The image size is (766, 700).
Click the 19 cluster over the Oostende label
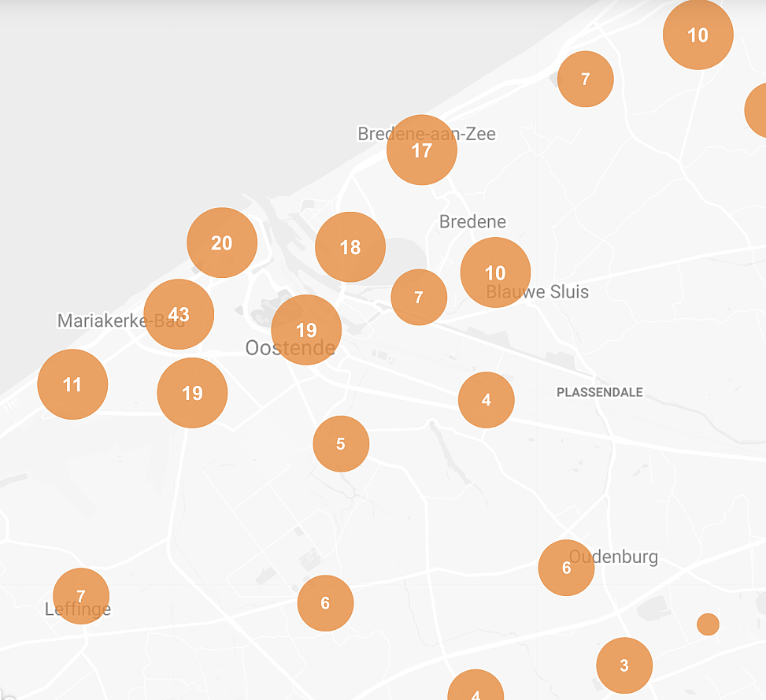tap(306, 330)
